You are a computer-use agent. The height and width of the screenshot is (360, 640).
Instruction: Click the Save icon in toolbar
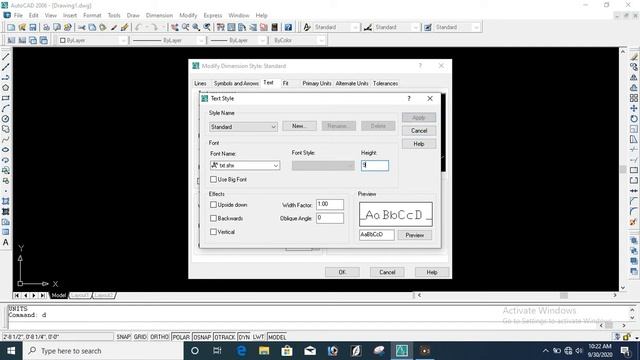[x=33, y=27]
